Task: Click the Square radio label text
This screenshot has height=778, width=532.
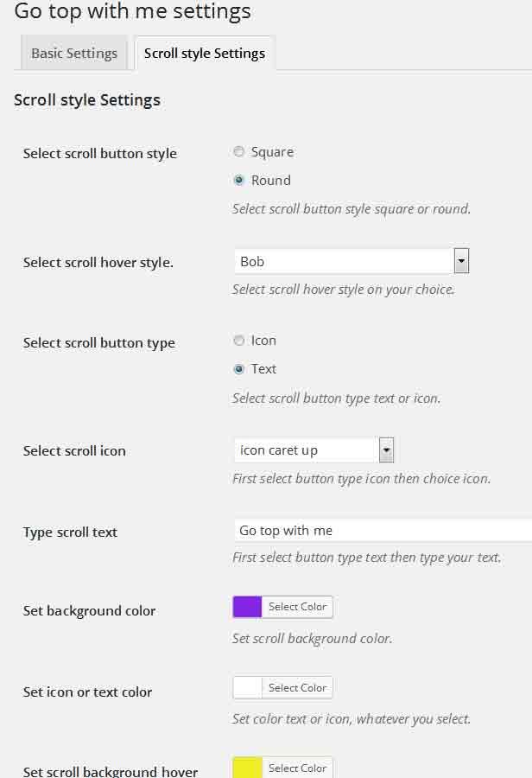Action: coord(272,152)
